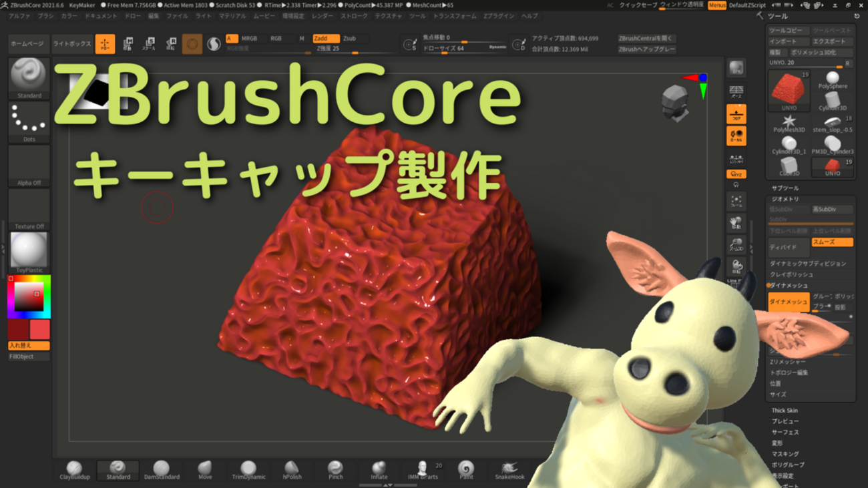Select the IMM BParts brush

[x=423, y=471]
